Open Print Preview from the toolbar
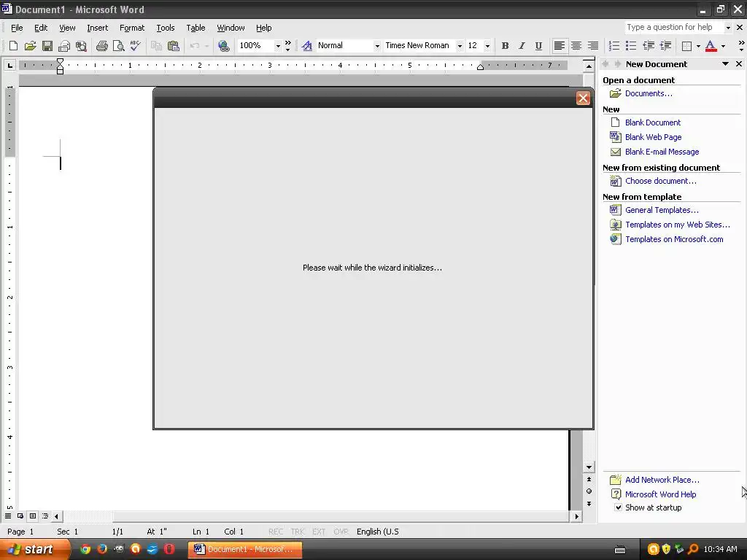The height and width of the screenshot is (560, 747). [x=118, y=46]
